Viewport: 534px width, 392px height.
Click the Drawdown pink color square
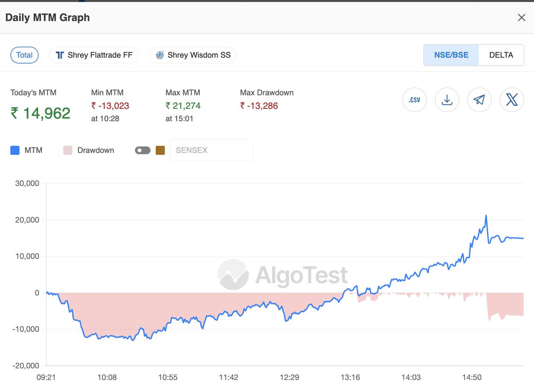click(68, 150)
